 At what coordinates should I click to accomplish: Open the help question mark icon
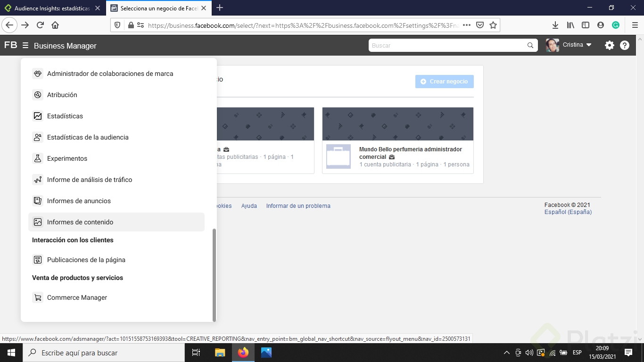[x=625, y=45]
